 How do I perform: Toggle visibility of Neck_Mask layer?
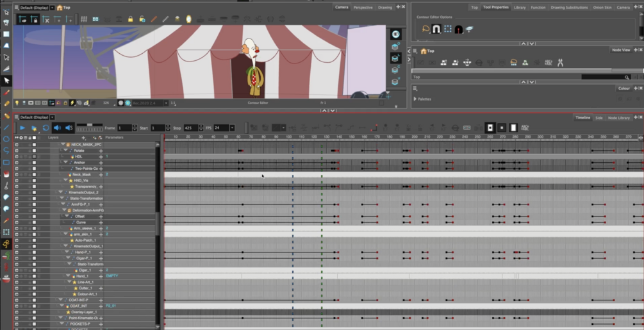tap(17, 174)
